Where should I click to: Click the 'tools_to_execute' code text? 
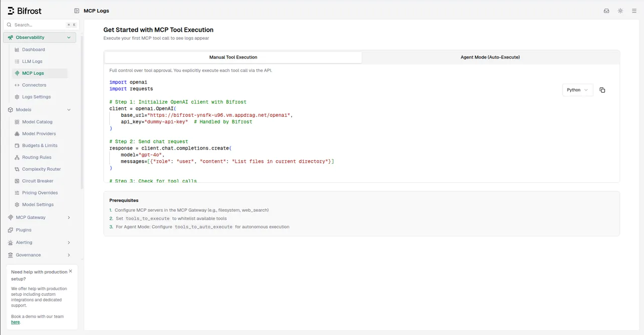click(x=148, y=219)
